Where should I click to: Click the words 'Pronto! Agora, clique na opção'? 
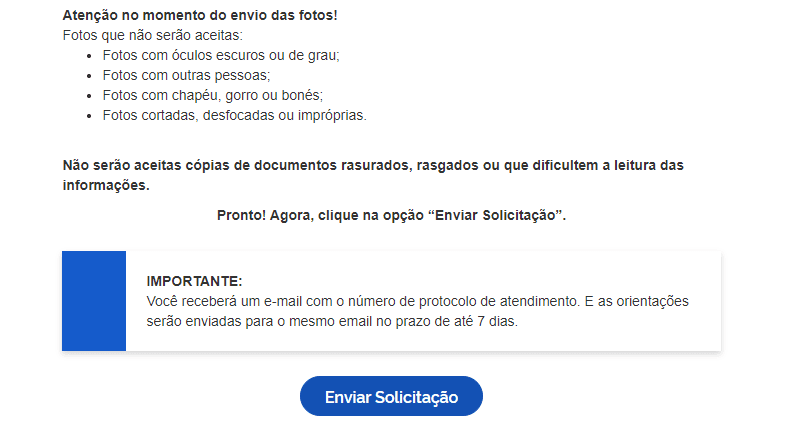click(x=320, y=215)
